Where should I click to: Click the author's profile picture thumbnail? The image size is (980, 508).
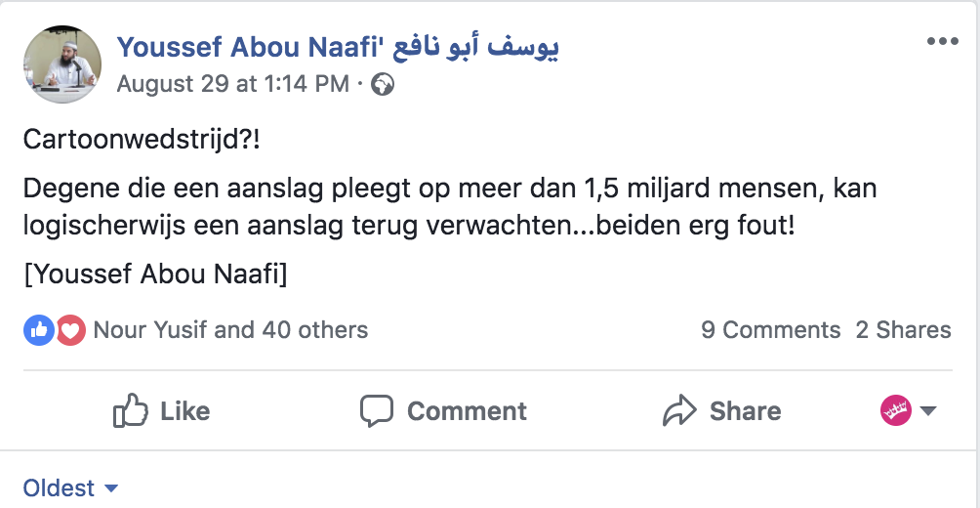(62, 64)
